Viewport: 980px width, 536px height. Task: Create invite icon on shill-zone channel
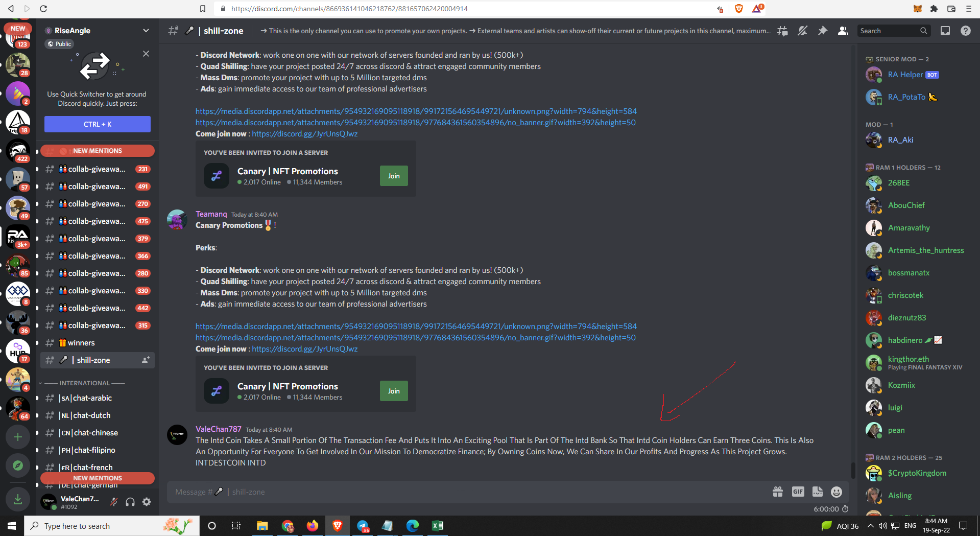[x=146, y=360]
